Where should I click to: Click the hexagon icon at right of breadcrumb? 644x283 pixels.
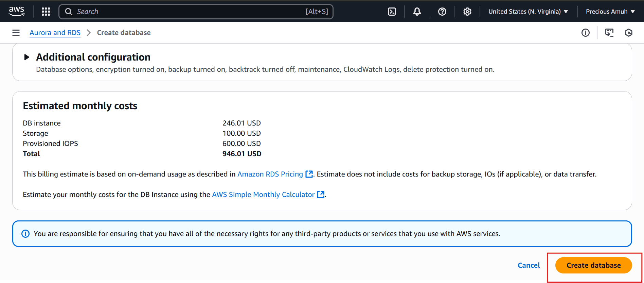coord(629,33)
